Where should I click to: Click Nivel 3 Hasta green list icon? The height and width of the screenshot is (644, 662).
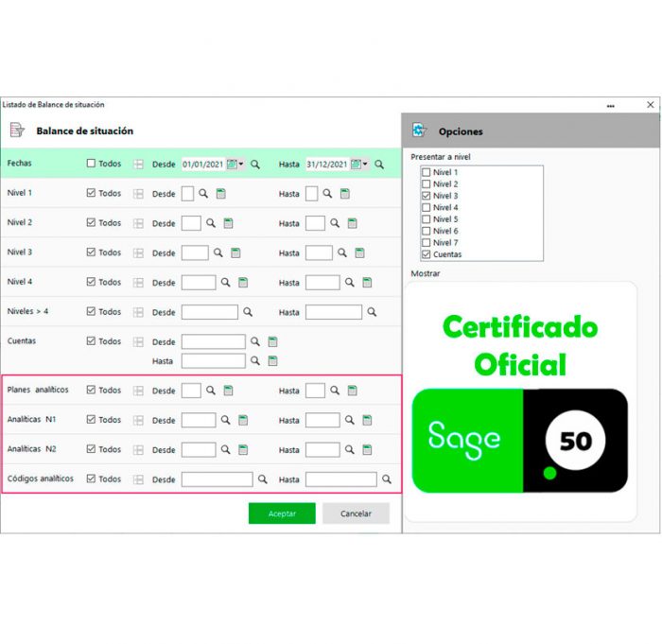359,252
